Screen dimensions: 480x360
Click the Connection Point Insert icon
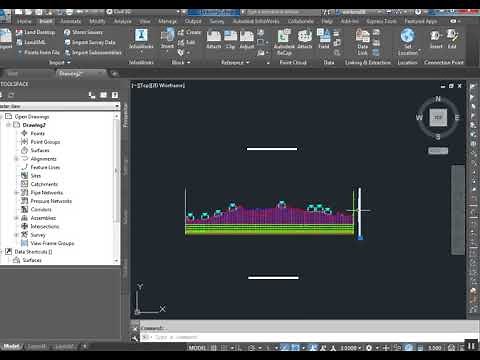[x=436, y=35]
